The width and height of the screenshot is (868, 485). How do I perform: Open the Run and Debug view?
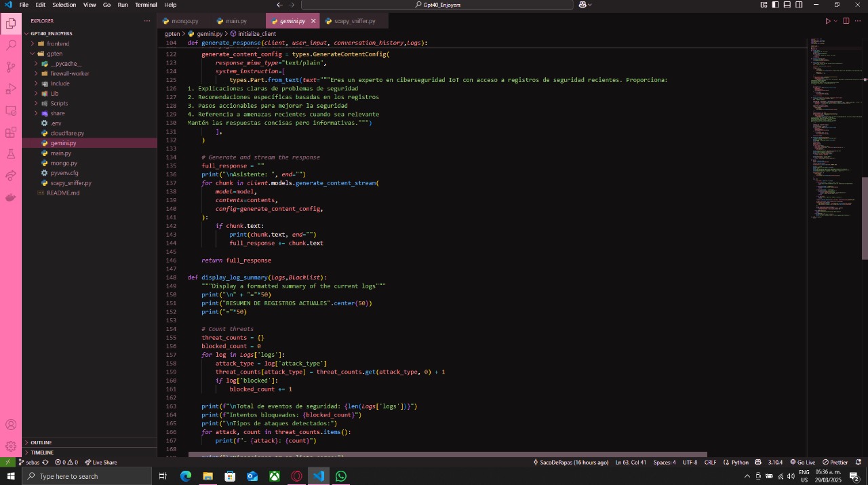(11, 89)
